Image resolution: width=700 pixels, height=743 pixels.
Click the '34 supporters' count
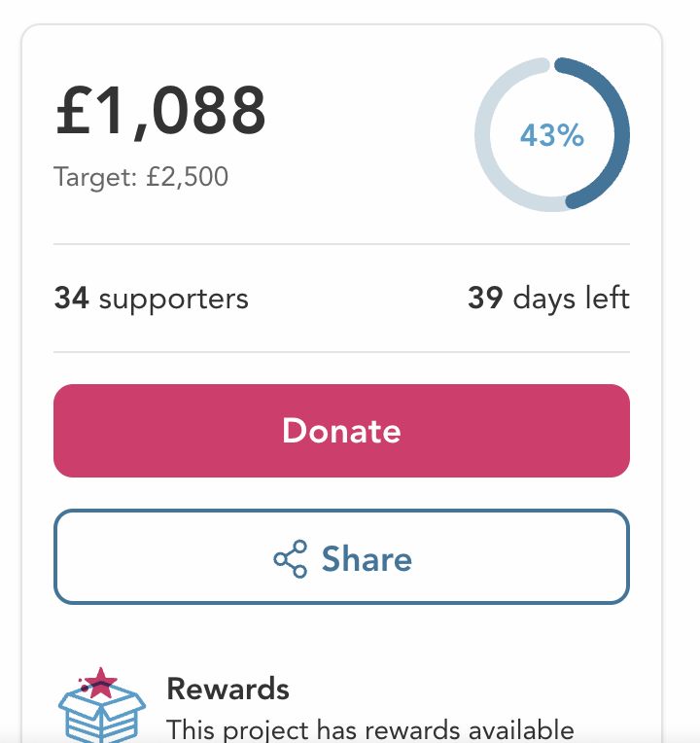pyautogui.click(x=151, y=298)
